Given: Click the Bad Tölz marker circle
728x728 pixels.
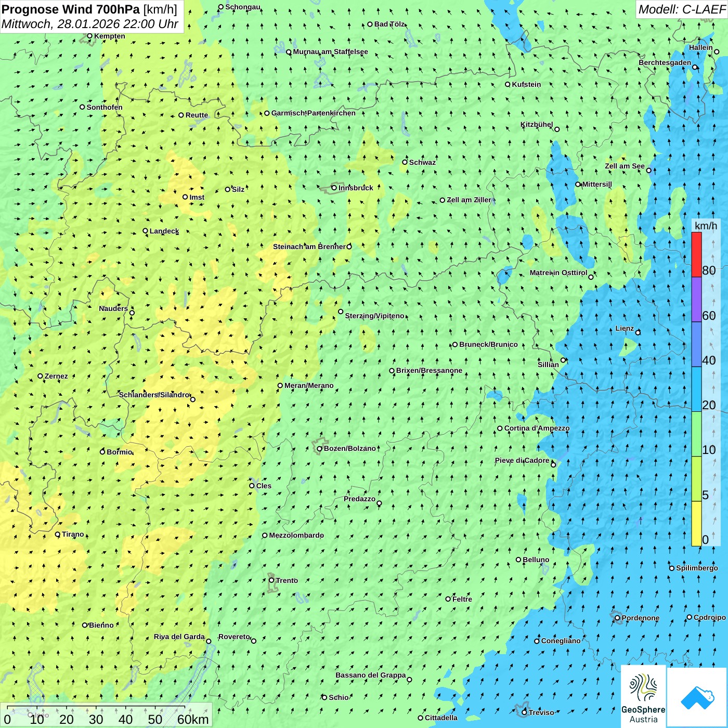Looking at the screenshot, I should [x=370, y=24].
